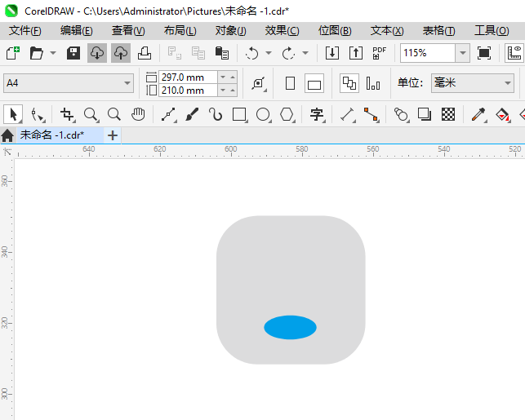This screenshot has width=525, height=420.
Task: Select the Interactive Fill bucket tool
Action: (503, 115)
